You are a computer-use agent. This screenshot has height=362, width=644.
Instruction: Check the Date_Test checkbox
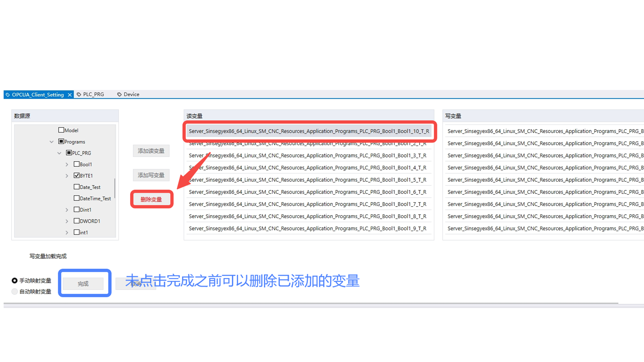click(76, 187)
